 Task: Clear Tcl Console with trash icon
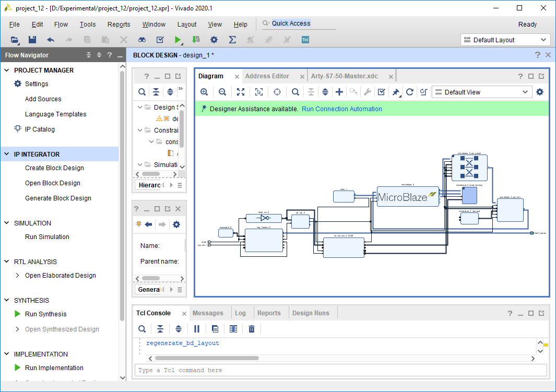[x=252, y=329]
